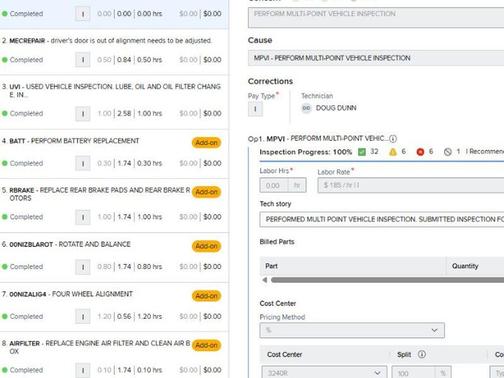Click the pay type I box on 00NIZALIG4 row
Screen dimensions: 504x378
83,317
